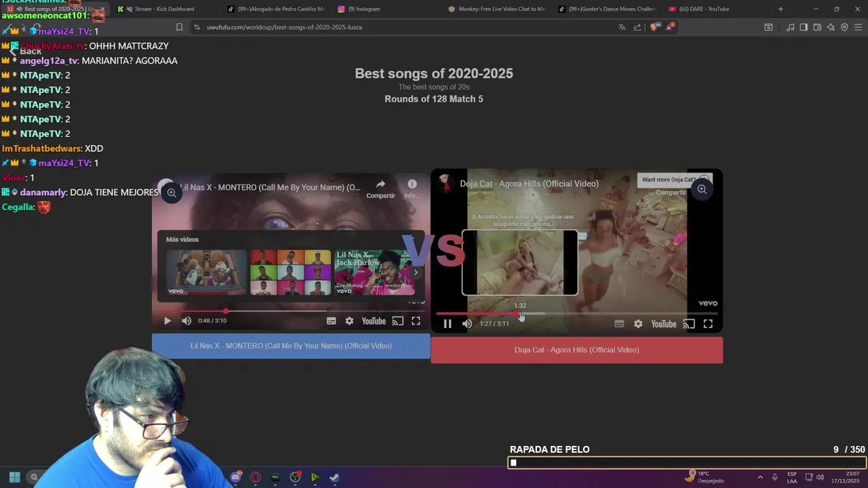Zoom in on the Agora Hills video magnifier
This screenshot has width=868, height=488.
tap(702, 189)
